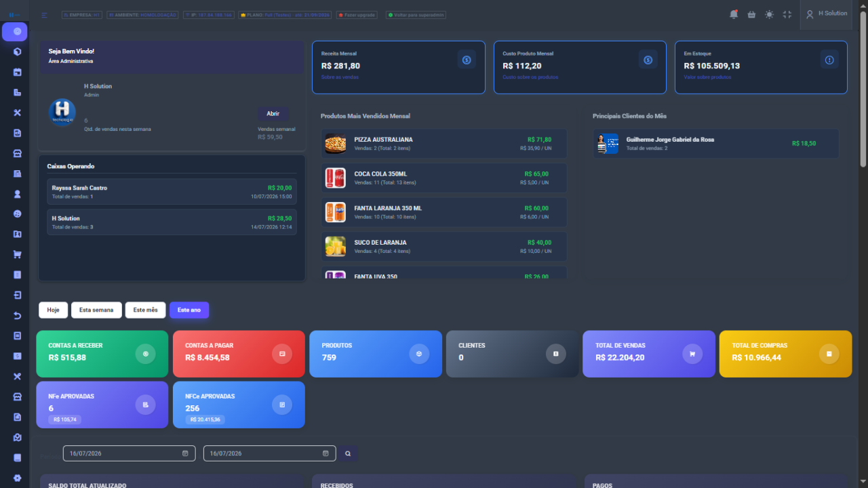Viewport: 868px width, 488px height.
Task: Click the Sobre as vendas link on Receita card
Action: coord(340,77)
